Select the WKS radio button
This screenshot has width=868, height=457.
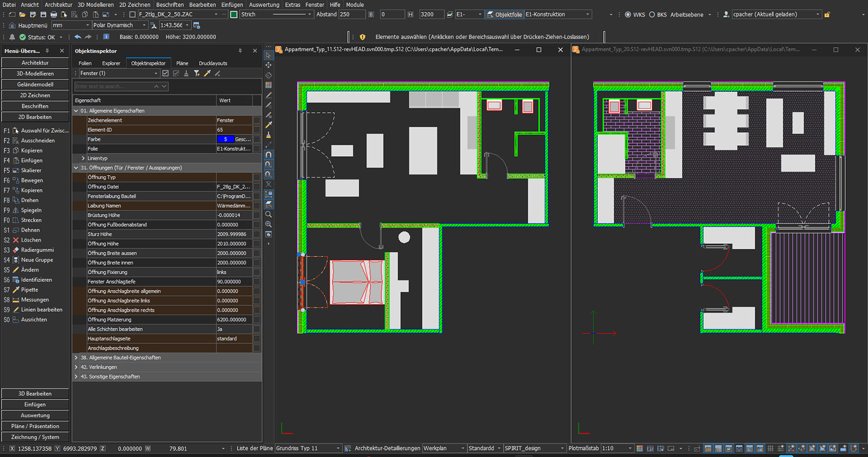(x=628, y=15)
